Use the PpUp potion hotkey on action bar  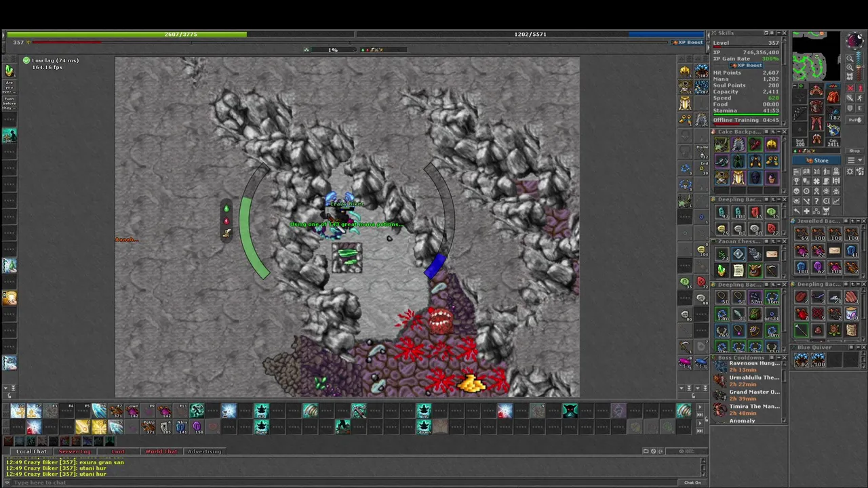[x=149, y=427]
